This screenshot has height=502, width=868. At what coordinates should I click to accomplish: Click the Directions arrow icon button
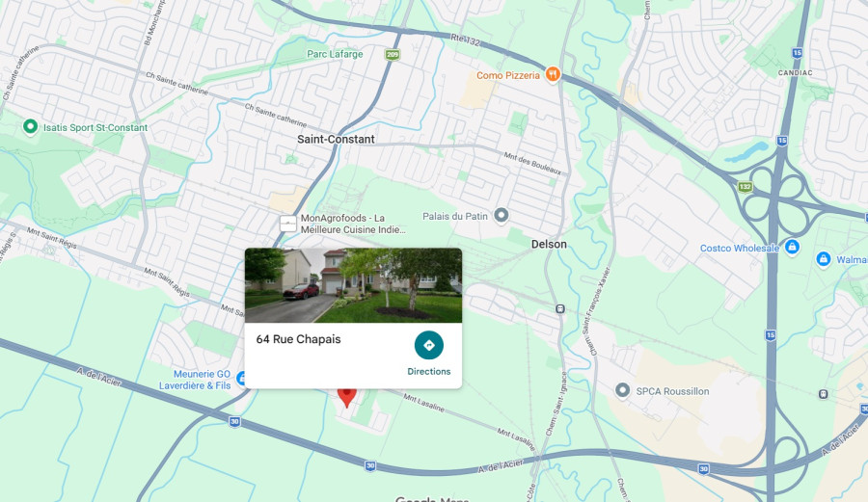[x=429, y=345]
